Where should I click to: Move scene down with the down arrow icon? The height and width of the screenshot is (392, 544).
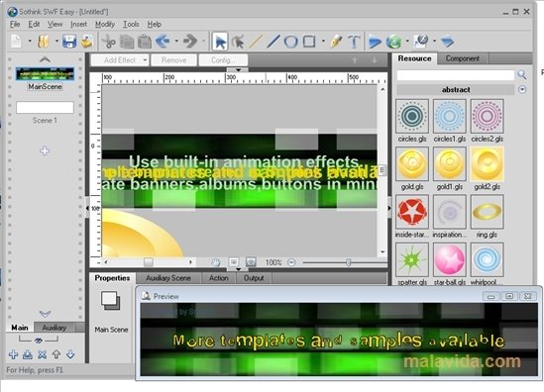point(70,354)
